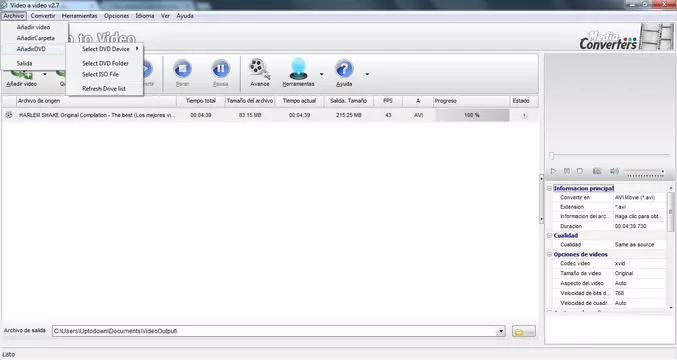The height and width of the screenshot is (360, 677).
Task: Click the Codec video value xvid
Action: 620,263
